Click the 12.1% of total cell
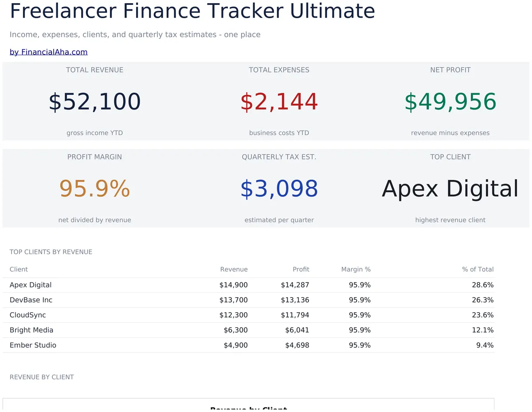Screen dimensions: 532x412 483,330
